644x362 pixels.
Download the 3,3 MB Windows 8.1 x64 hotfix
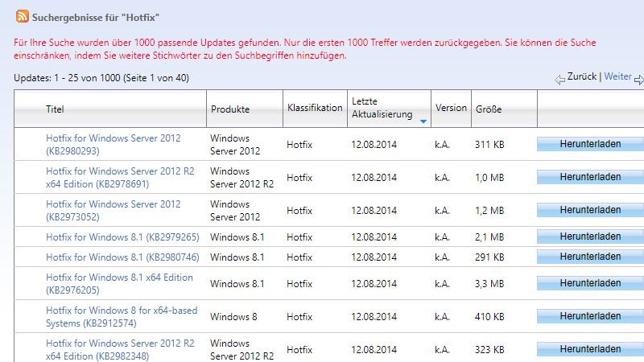[x=590, y=283]
